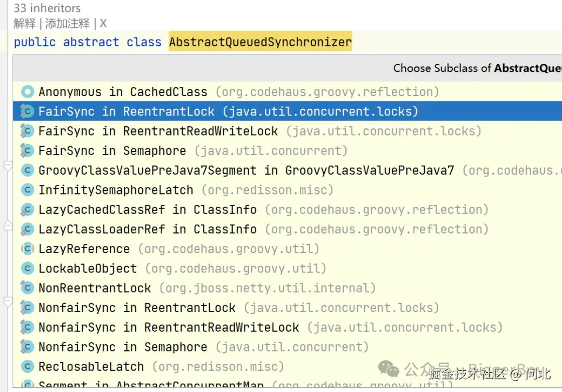Viewport: 562px width, 392px height.
Task: Pick NonfairSync in Semaphore subclass
Action: point(287,347)
